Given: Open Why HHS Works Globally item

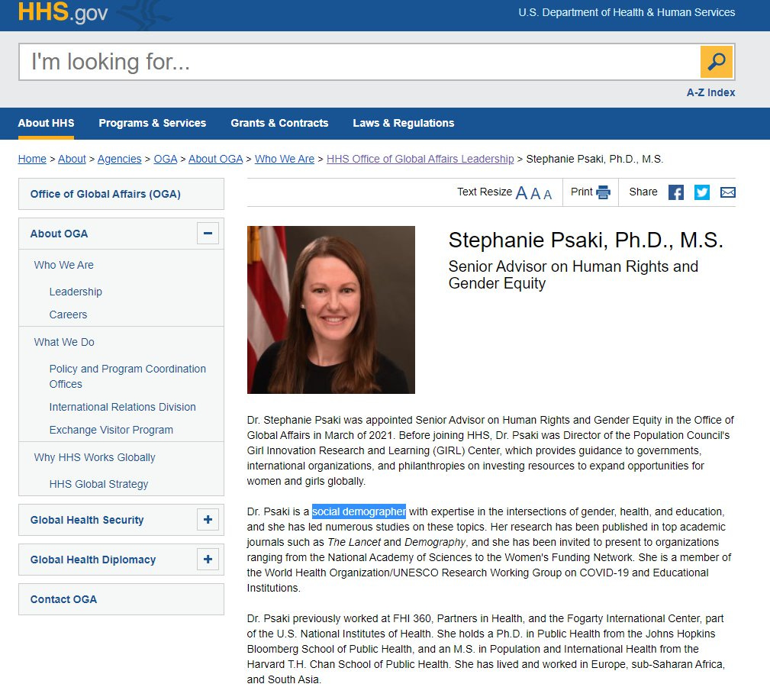Looking at the screenshot, I should click(95, 458).
